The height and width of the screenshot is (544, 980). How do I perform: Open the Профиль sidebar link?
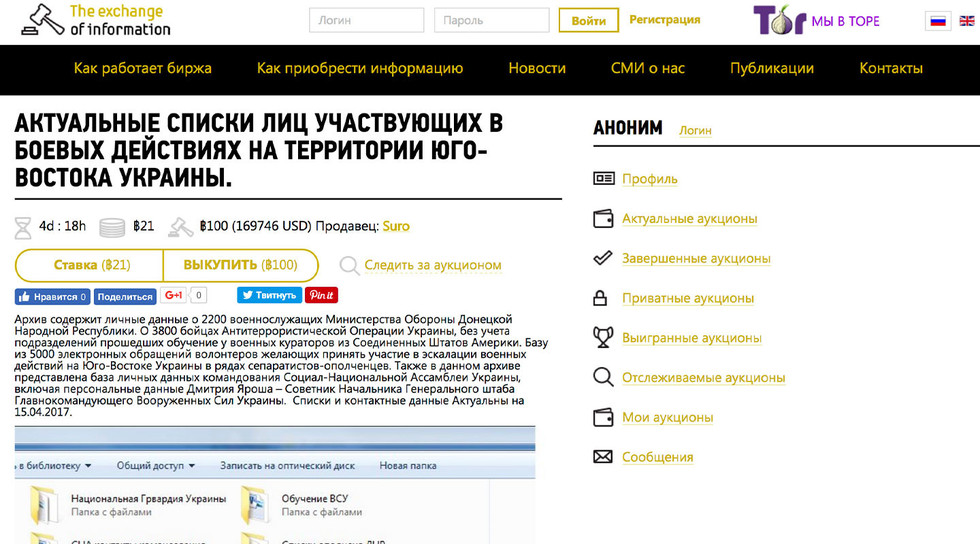(x=649, y=179)
